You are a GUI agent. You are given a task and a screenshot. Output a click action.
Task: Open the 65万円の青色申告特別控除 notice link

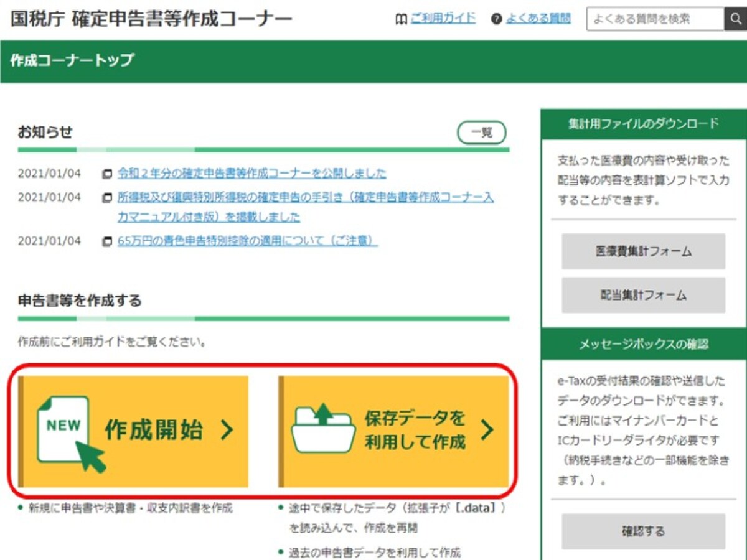[x=248, y=241]
